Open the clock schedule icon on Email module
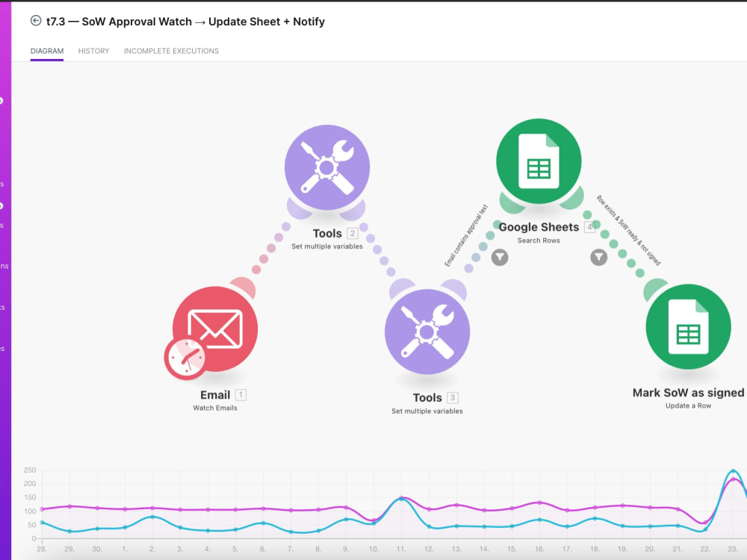This screenshot has height=560, width=747. pos(185,358)
